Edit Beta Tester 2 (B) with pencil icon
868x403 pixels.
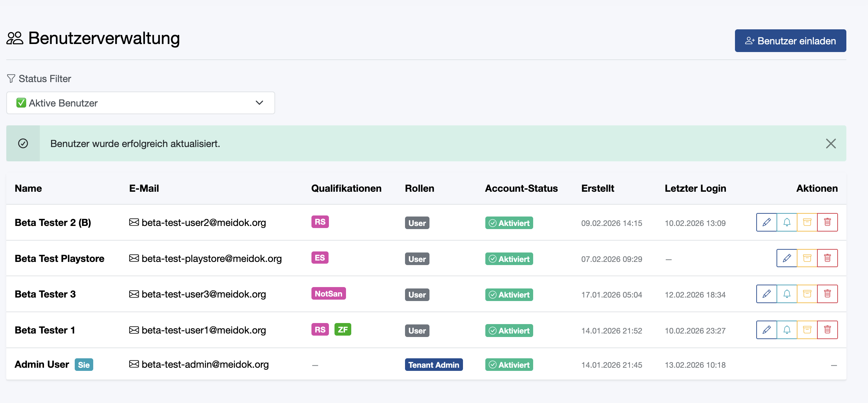point(766,222)
